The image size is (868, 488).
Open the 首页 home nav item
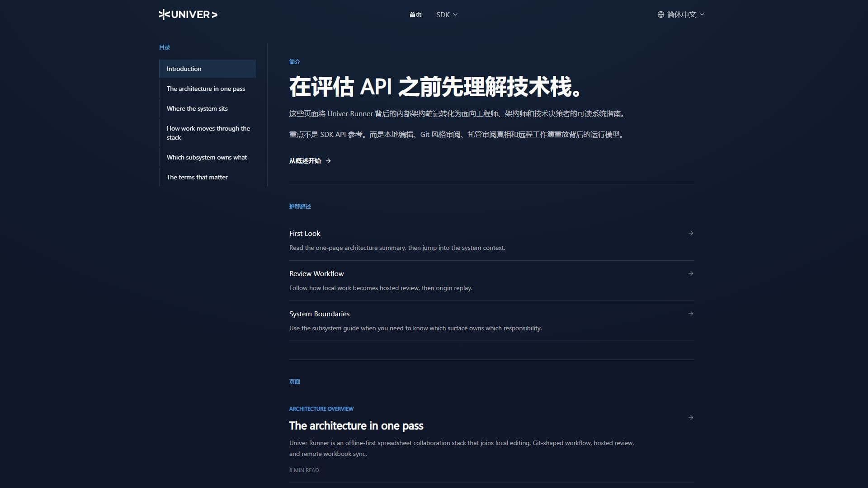[415, 14]
